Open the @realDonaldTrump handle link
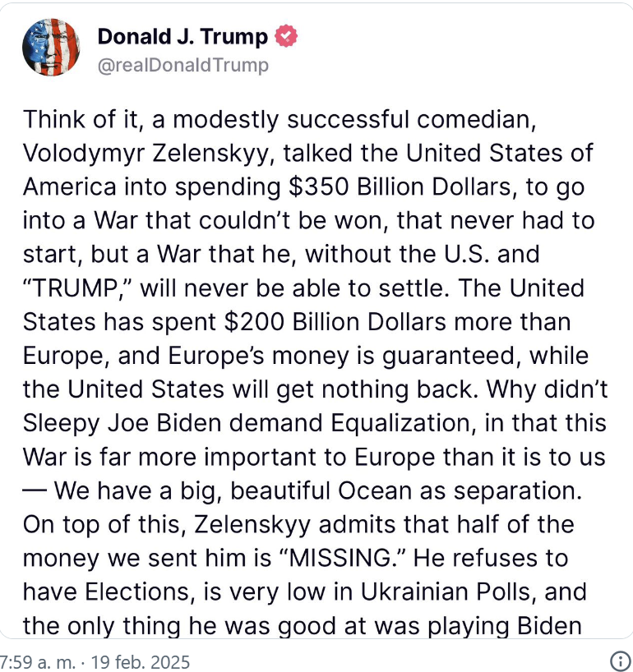Image resolution: width=633 pixels, height=672 pixels. 183,65
